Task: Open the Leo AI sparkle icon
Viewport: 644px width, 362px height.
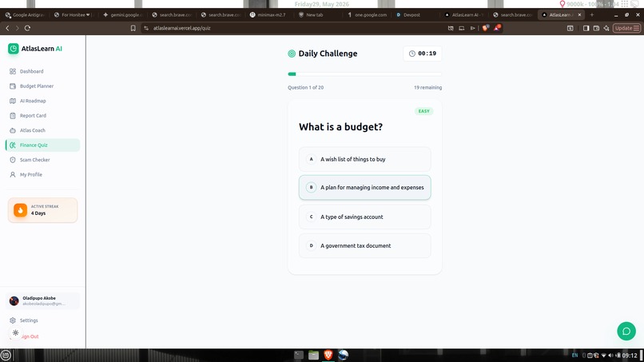Action: 606,28
